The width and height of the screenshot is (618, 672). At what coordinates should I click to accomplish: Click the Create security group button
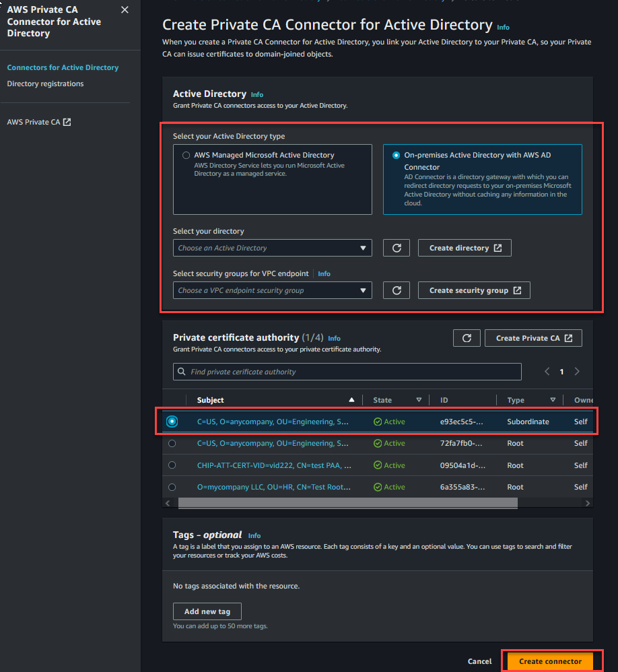(x=474, y=291)
